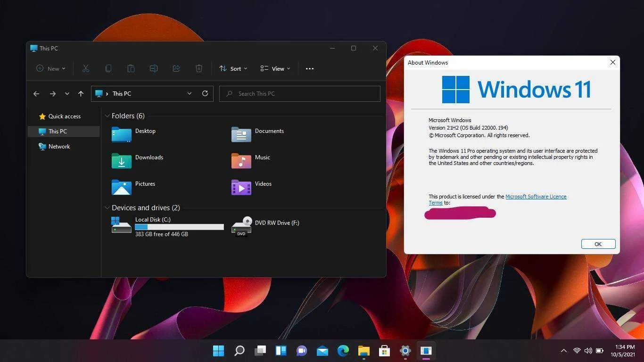Click the Delete trash icon in File Explorer

coord(199,68)
